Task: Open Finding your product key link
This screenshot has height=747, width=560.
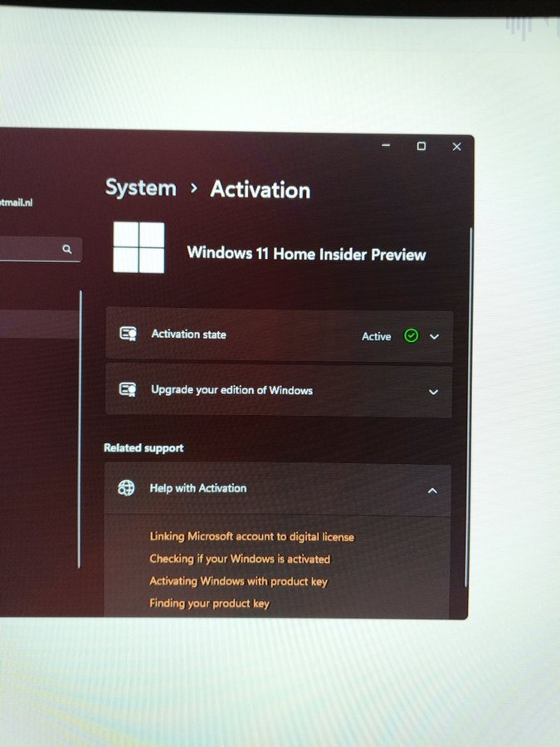Action: coord(209,603)
